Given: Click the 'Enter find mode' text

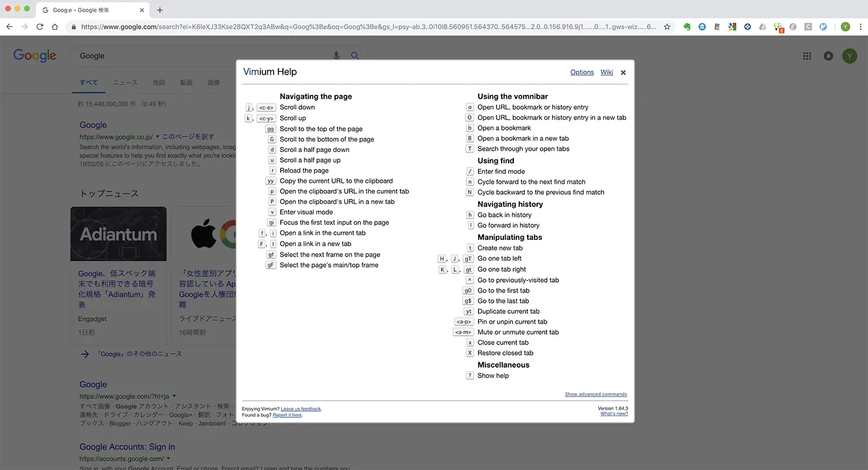Looking at the screenshot, I should [501, 172].
